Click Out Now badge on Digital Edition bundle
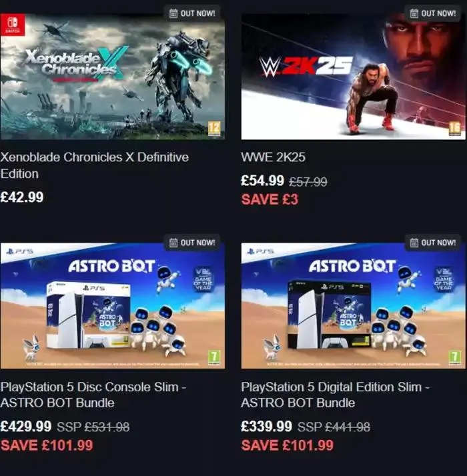Screen dimensions: 467x476 [x=433, y=242]
